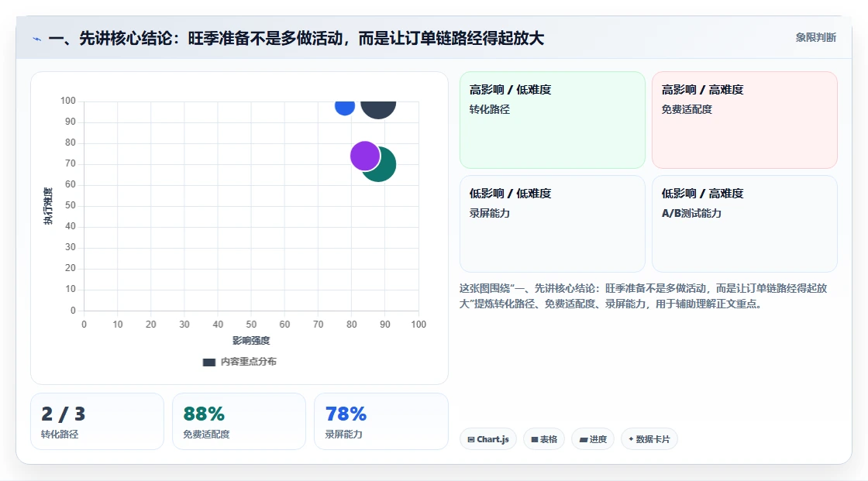Open the 低影响 / 高难度 quadrant card
This screenshot has height=481, width=868.
[x=745, y=224]
